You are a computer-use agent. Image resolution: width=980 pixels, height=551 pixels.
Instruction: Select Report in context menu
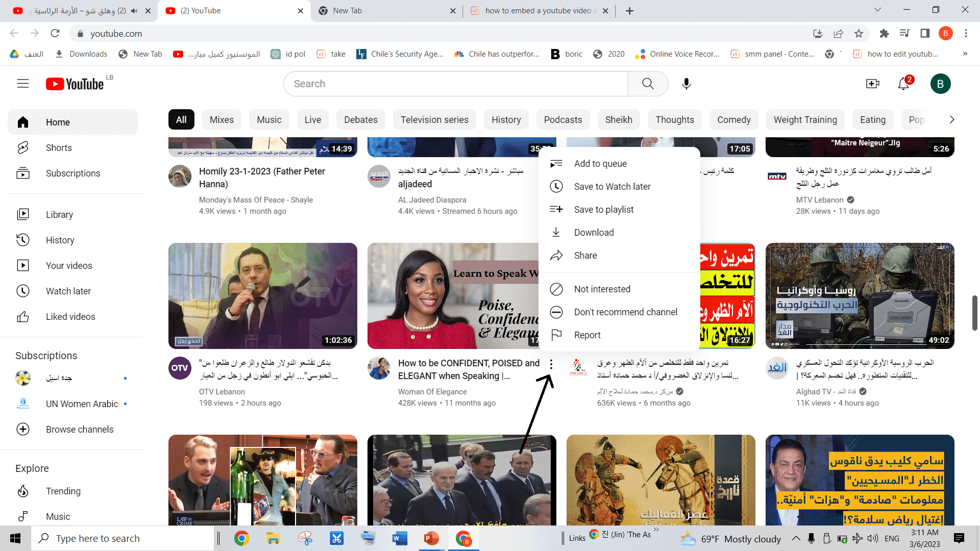[x=619, y=335]
